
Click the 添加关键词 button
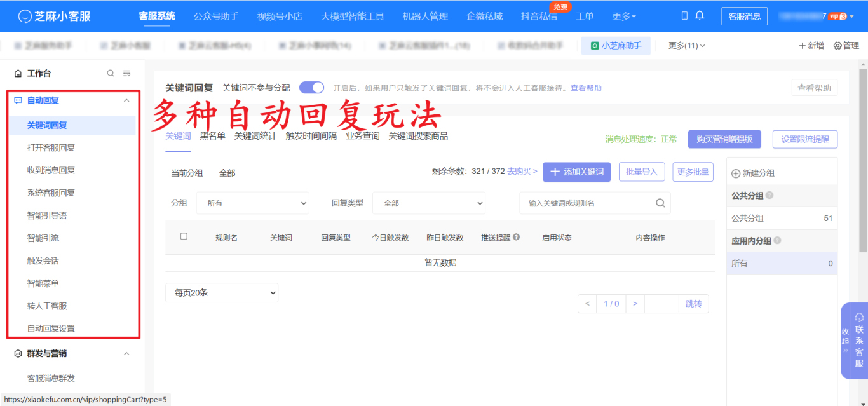click(x=576, y=172)
